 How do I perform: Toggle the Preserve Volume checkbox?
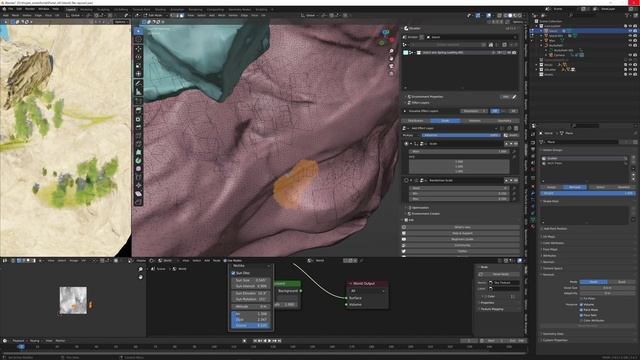[581, 304]
